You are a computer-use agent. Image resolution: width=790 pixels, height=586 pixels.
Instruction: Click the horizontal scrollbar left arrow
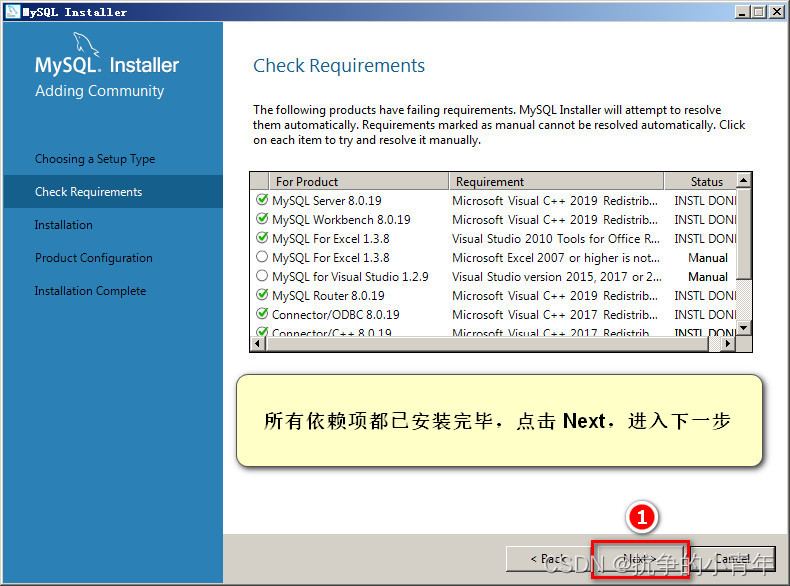(258, 344)
